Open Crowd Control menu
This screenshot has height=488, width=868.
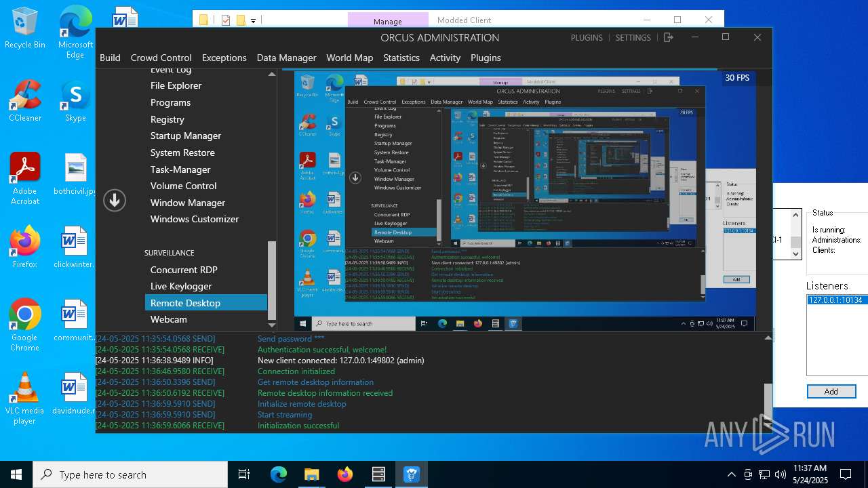point(161,58)
